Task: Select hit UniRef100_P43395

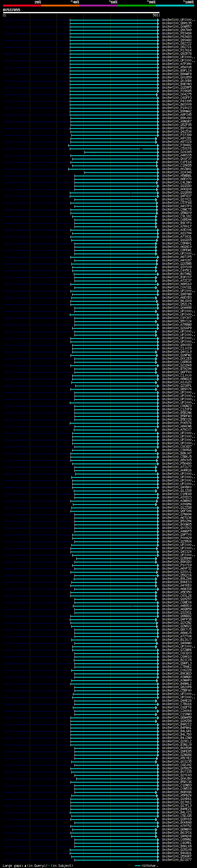Action: point(176,101)
